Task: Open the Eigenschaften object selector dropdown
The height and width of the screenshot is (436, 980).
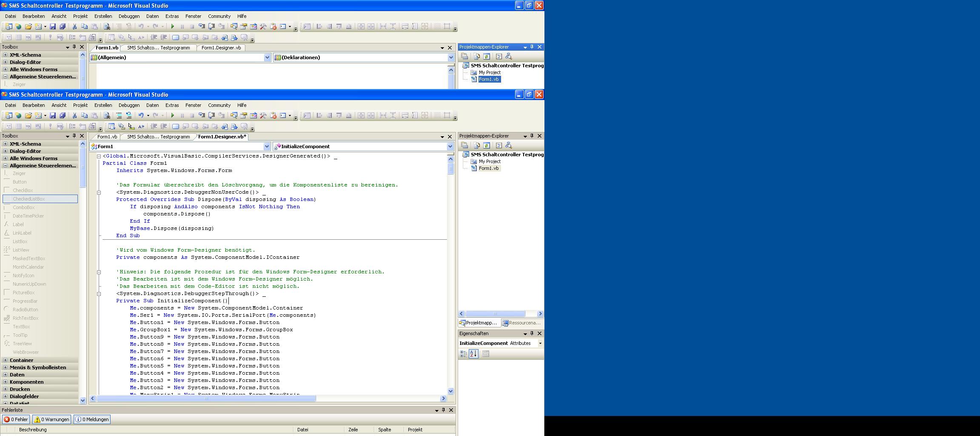Action: coord(540,343)
